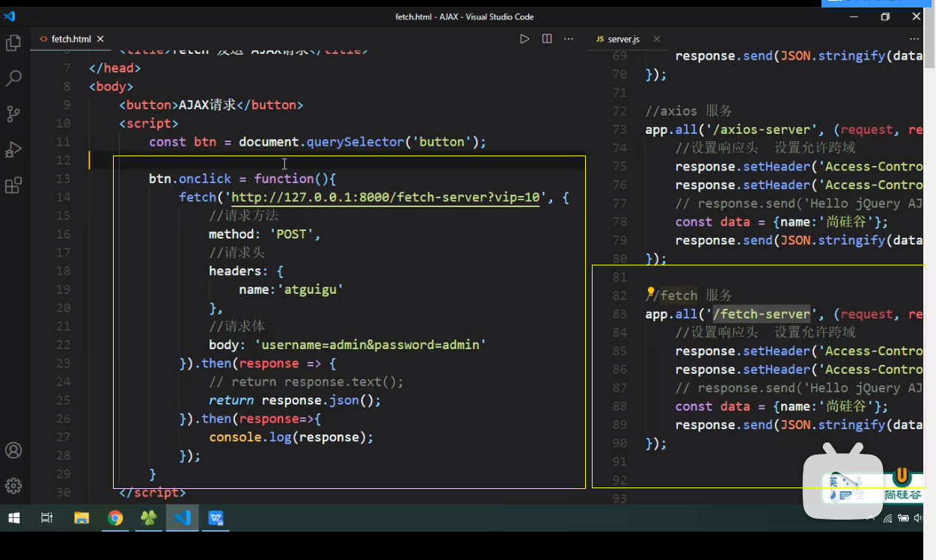This screenshot has width=936, height=560.
Task: Open the Search view in activity bar
Action: pyautogui.click(x=13, y=78)
